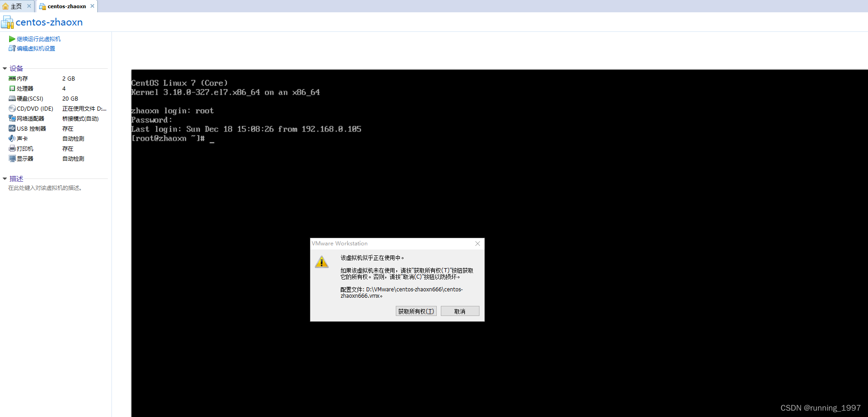Click the 取消 button in the dialog
The image size is (868, 417).
pyautogui.click(x=460, y=311)
